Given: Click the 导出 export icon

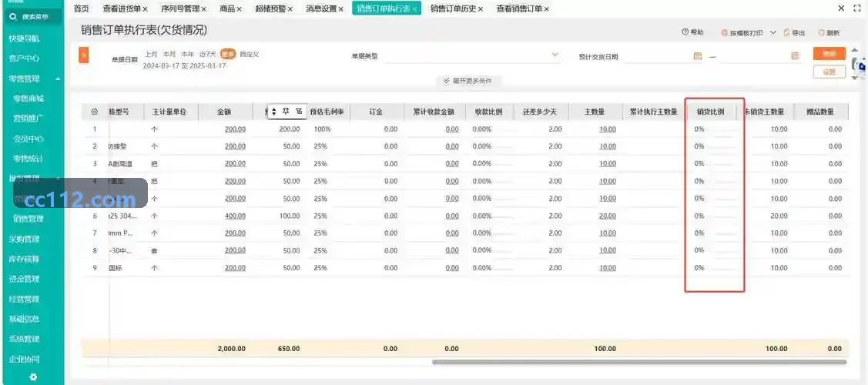Looking at the screenshot, I should coord(786,33).
